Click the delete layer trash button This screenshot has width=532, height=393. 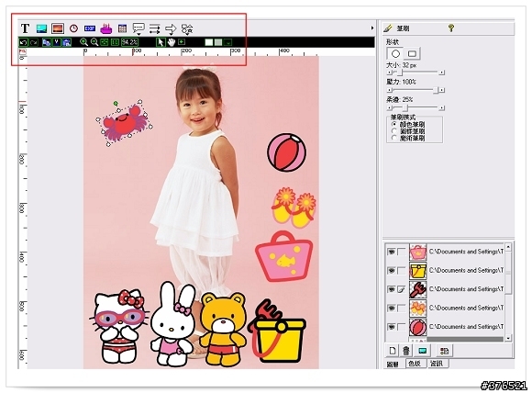405,351
